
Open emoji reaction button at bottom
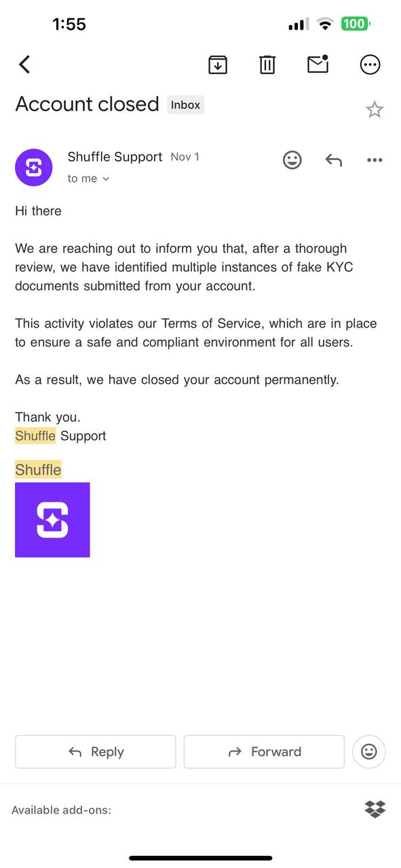(x=369, y=751)
